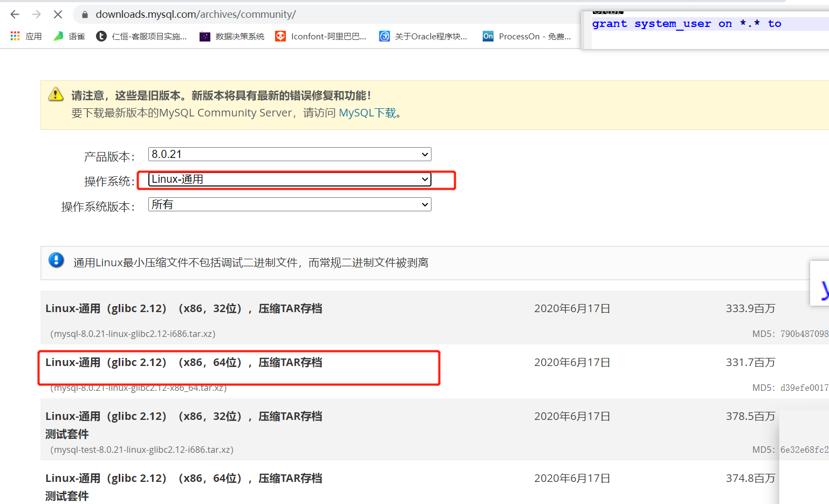
Task: Open the 语雀 bookmark
Action: (69, 36)
